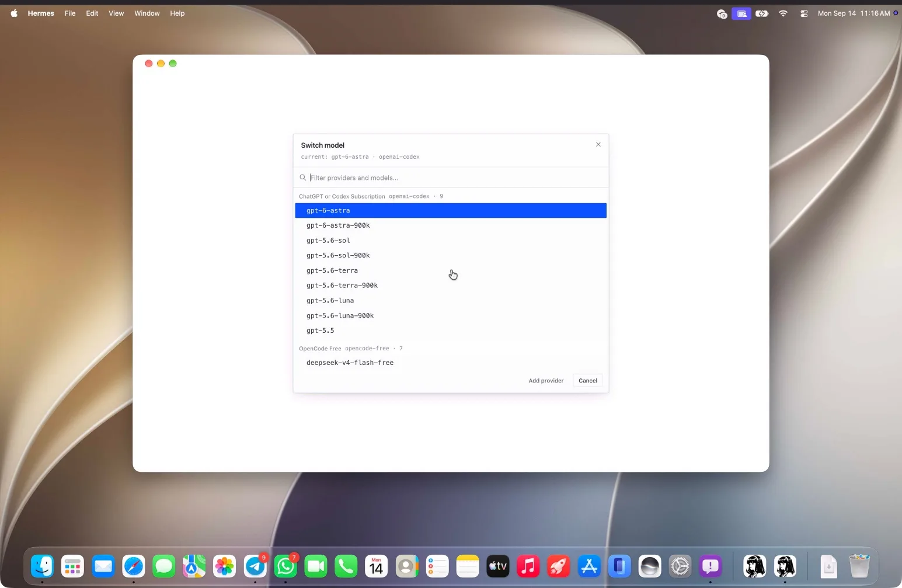Open Messages in the Dock
Image resolution: width=902 pixels, height=588 pixels.
164,566
